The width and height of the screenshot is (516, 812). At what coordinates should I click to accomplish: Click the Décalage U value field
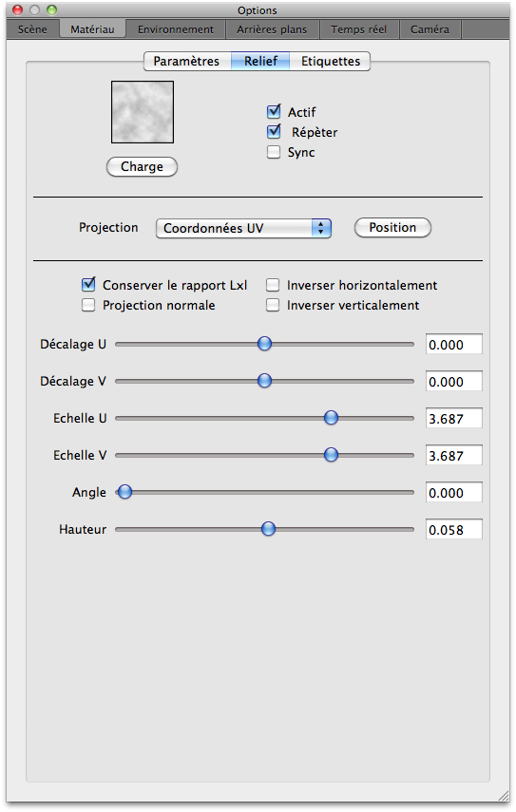pos(454,344)
